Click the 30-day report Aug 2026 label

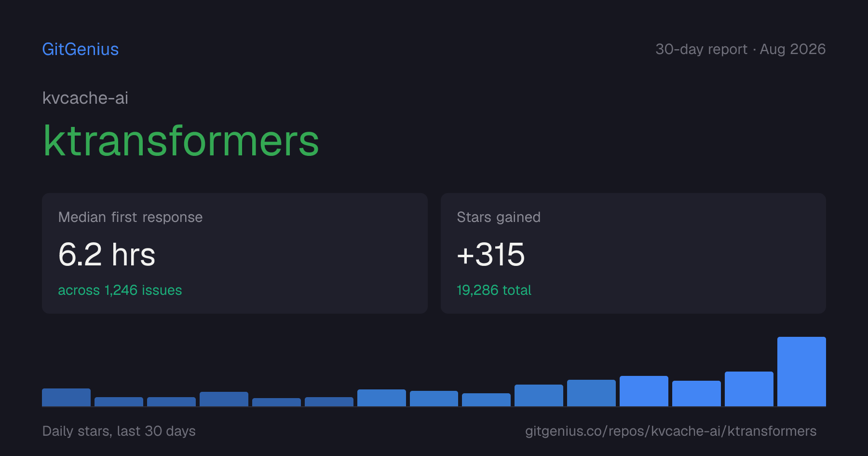[x=740, y=49]
